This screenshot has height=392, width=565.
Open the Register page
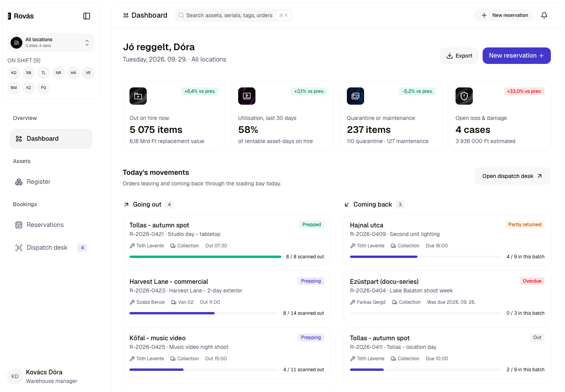51,182
